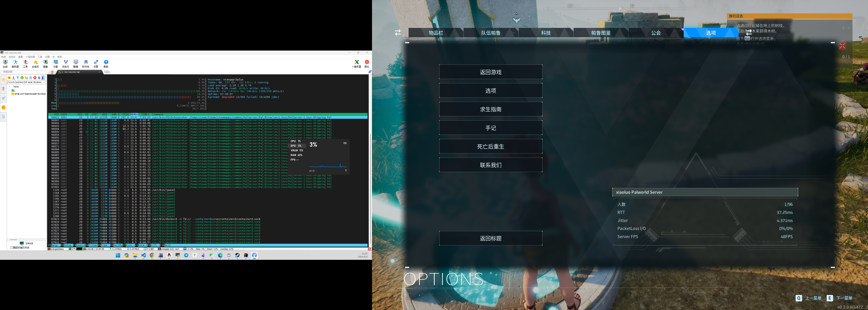Click the red X in MobaXterm status bar
868x310 pixels.
point(369,249)
